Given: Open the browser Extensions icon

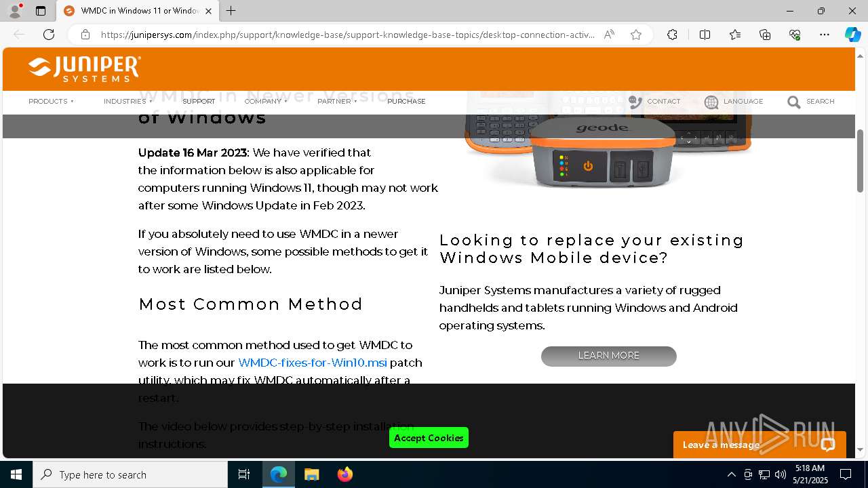Looking at the screenshot, I should click(672, 35).
